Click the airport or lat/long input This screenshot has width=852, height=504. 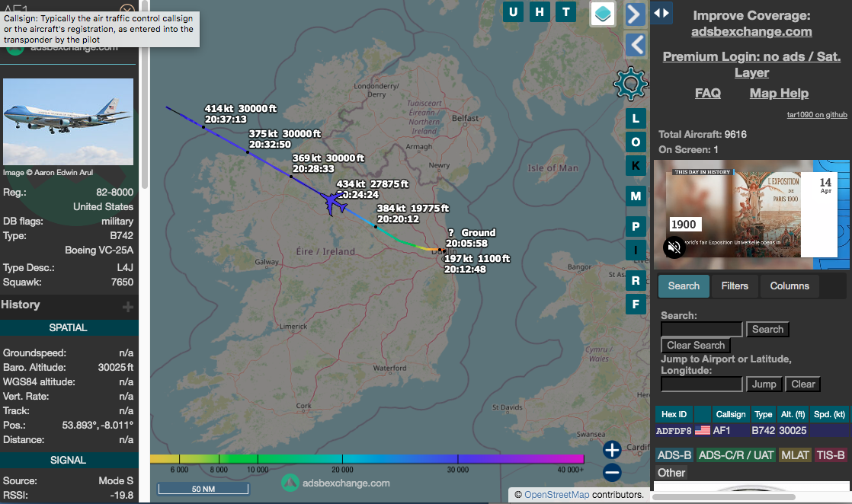pyautogui.click(x=701, y=384)
